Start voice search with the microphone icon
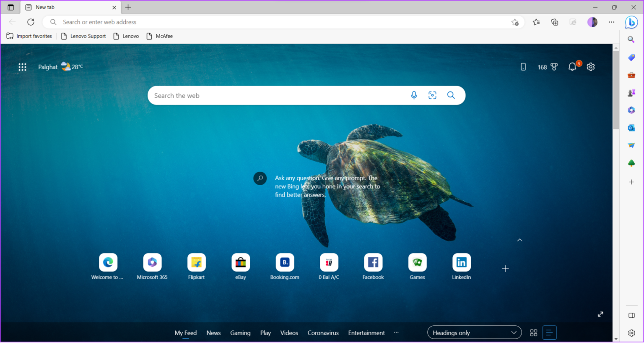The image size is (644, 343). click(x=414, y=95)
